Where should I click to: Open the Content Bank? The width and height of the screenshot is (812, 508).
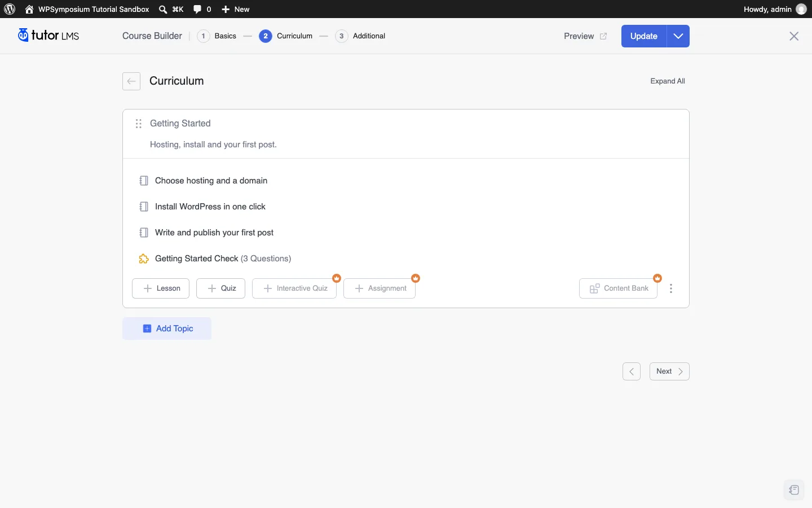tap(618, 288)
